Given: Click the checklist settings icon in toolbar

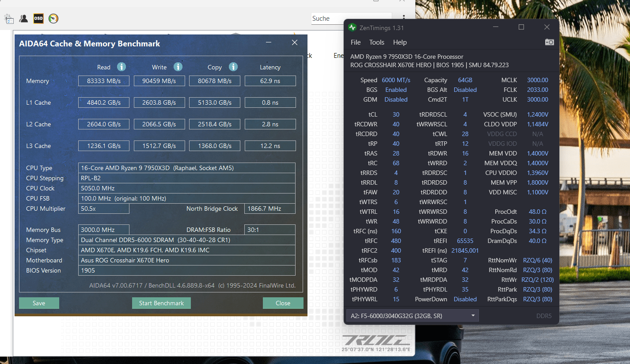Looking at the screenshot, I should click(x=9, y=19).
